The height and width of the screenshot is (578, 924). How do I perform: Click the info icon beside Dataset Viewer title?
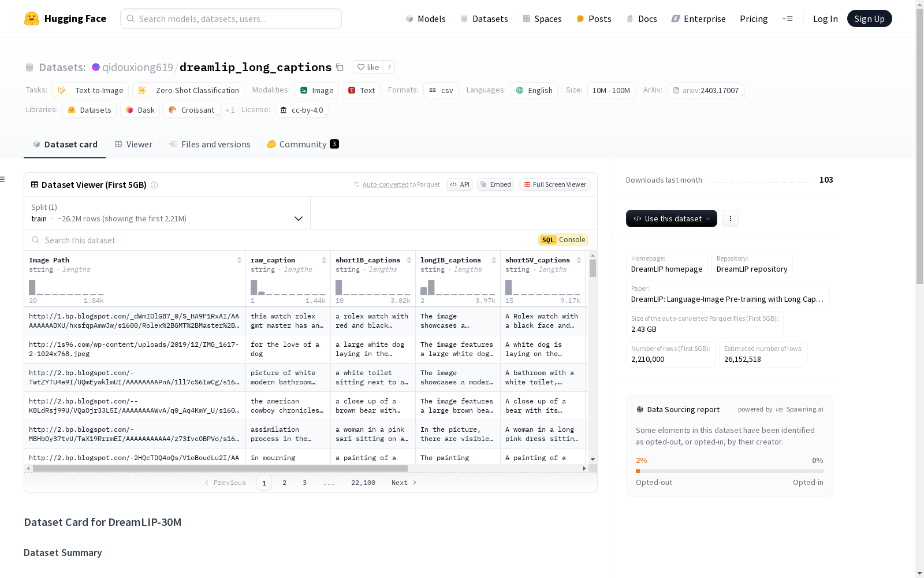(x=154, y=185)
